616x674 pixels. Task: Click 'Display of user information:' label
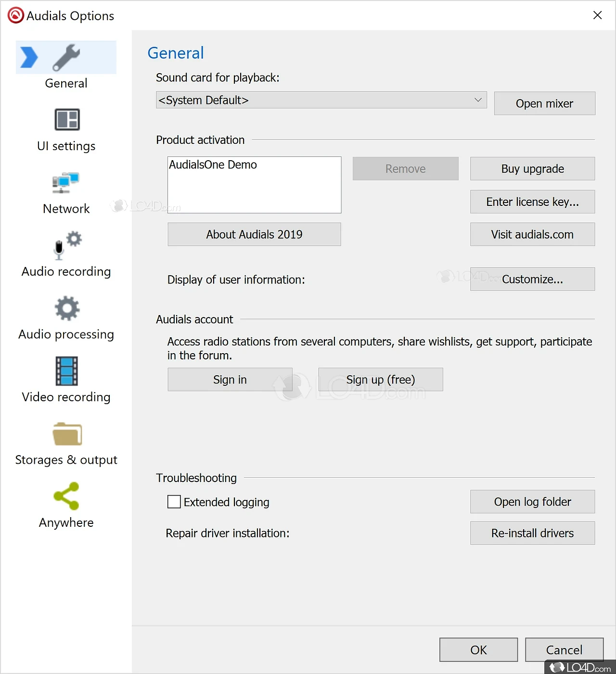(x=236, y=280)
